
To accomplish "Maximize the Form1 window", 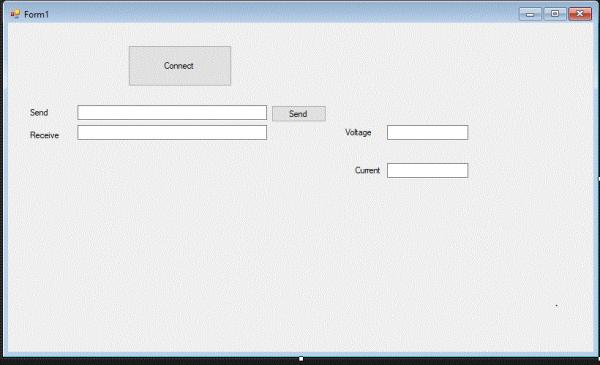I will pyautogui.click(x=555, y=14).
